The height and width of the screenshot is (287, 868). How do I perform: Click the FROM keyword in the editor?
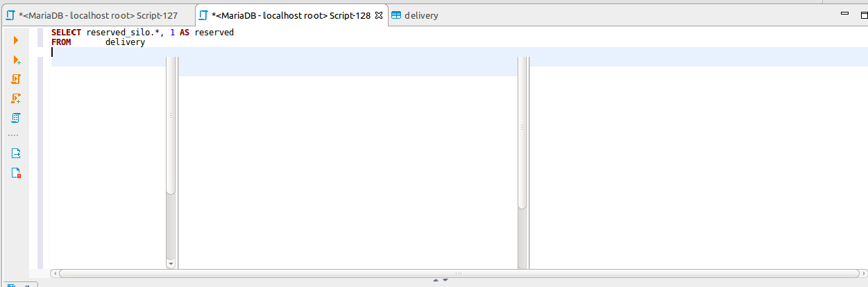point(61,42)
